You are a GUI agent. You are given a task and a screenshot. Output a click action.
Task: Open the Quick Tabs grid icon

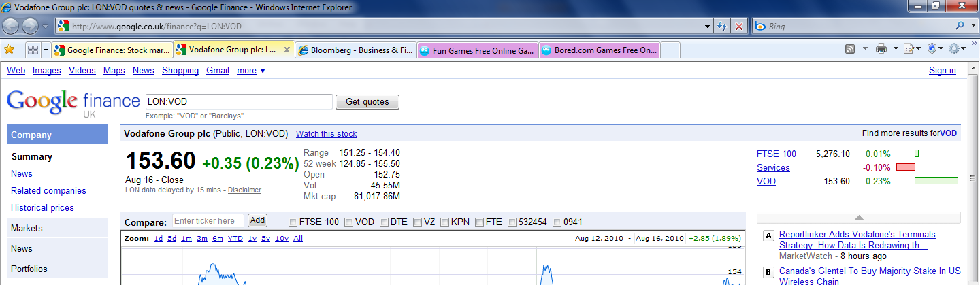pos(33,50)
